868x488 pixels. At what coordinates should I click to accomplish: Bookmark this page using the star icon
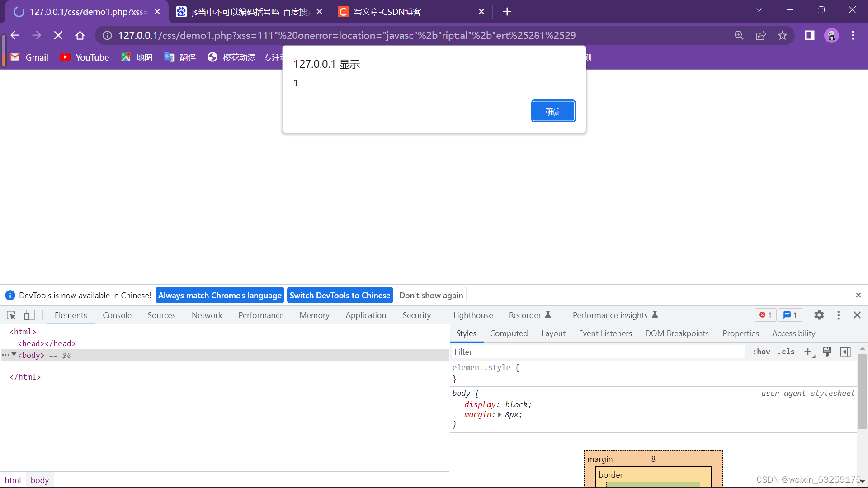(783, 35)
